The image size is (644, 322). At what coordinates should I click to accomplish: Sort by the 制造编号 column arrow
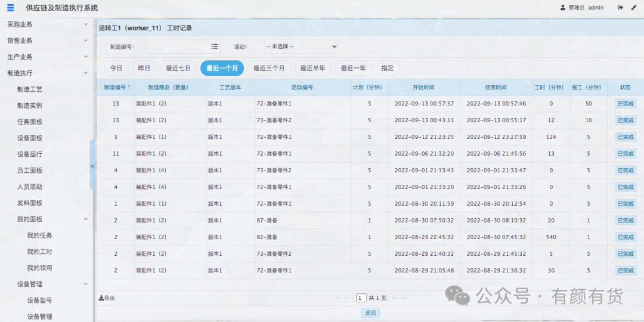coord(129,87)
